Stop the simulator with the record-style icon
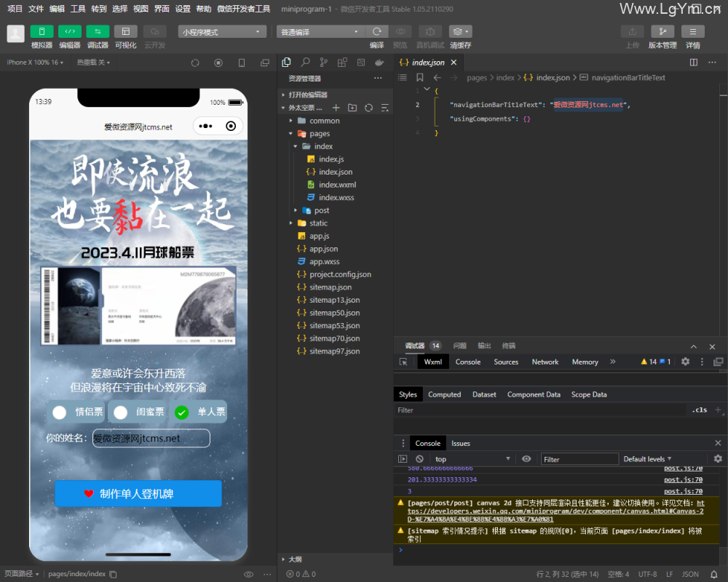 pyautogui.click(x=218, y=63)
